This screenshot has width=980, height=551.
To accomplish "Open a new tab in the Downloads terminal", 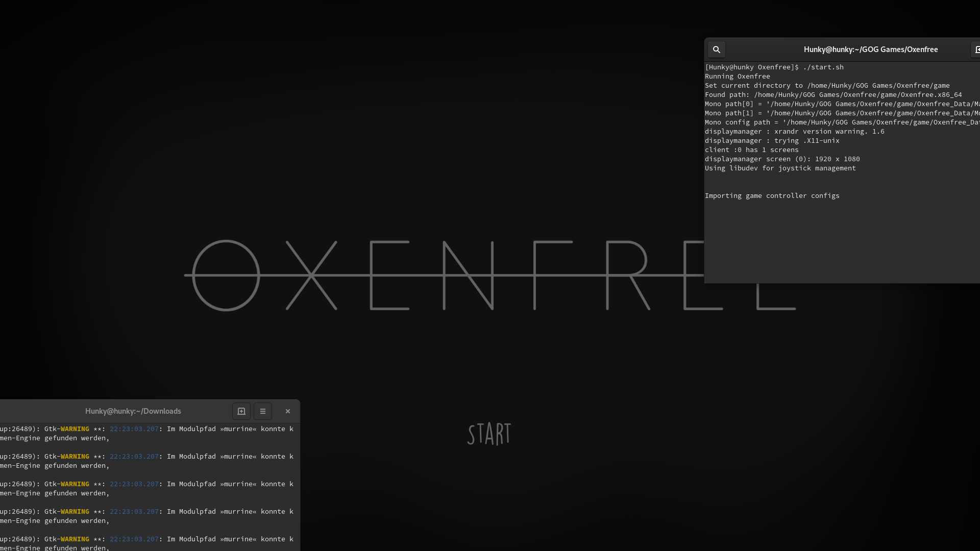I will [x=241, y=411].
